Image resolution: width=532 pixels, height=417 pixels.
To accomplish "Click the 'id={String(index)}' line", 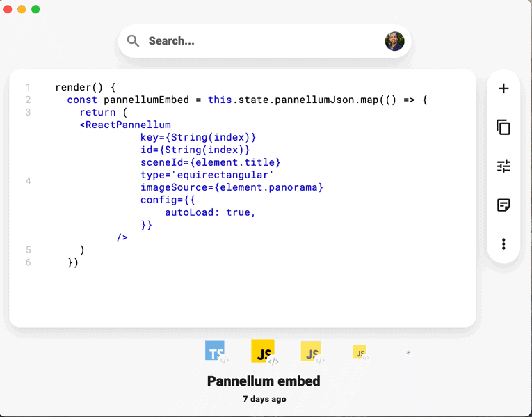I will pyautogui.click(x=195, y=150).
